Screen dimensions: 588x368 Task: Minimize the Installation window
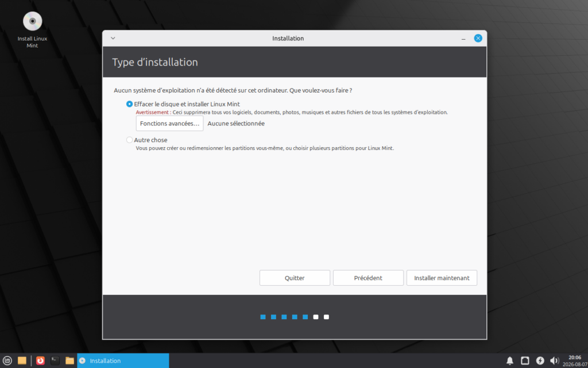[463, 39]
